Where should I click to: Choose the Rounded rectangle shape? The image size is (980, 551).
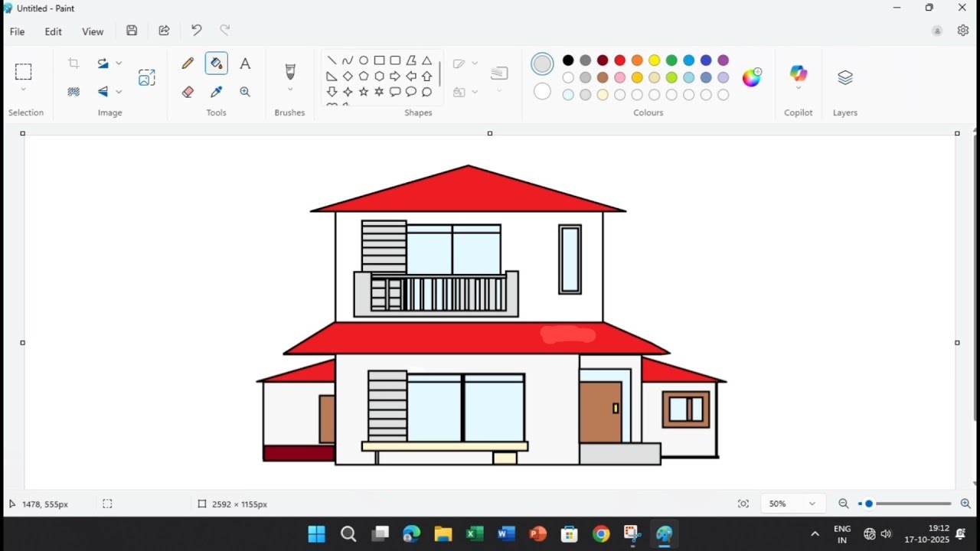pyautogui.click(x=395, y=60)
